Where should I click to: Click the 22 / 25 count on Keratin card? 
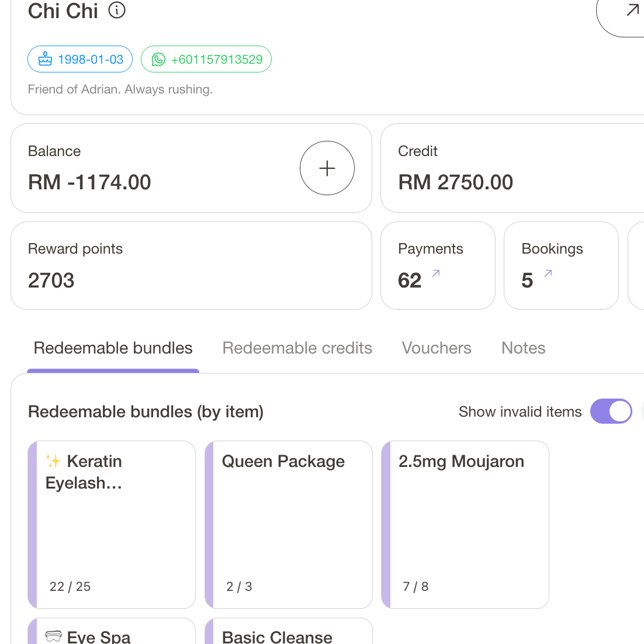pos(70,587)
